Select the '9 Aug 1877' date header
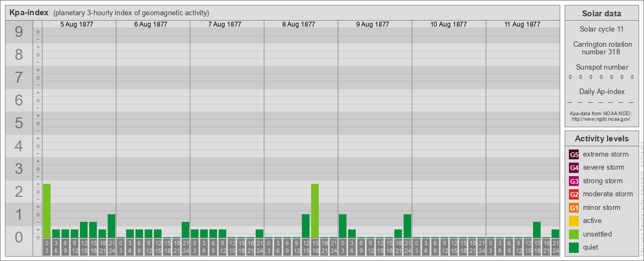The height and width of the screenshot is (261, 644). click(x=373, y=24)
